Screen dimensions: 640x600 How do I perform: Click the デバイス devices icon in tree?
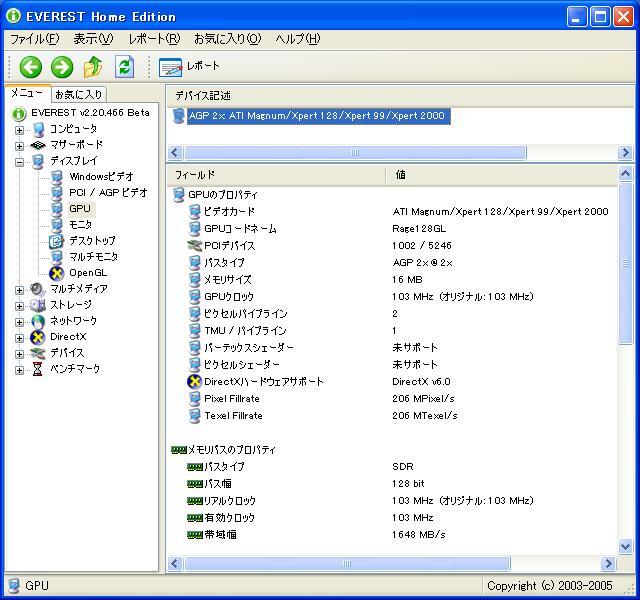coord(38,353)
